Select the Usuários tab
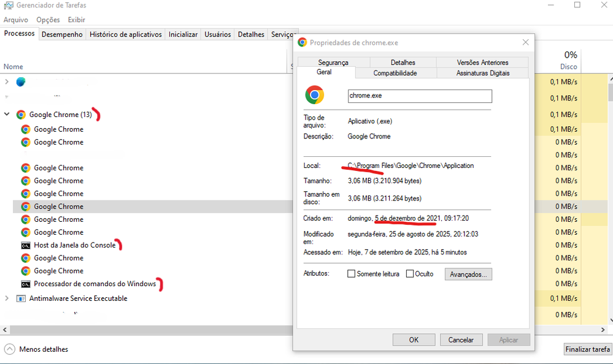Image resolution: width=613 pixels, height=364 pixels. coord(218,34)
